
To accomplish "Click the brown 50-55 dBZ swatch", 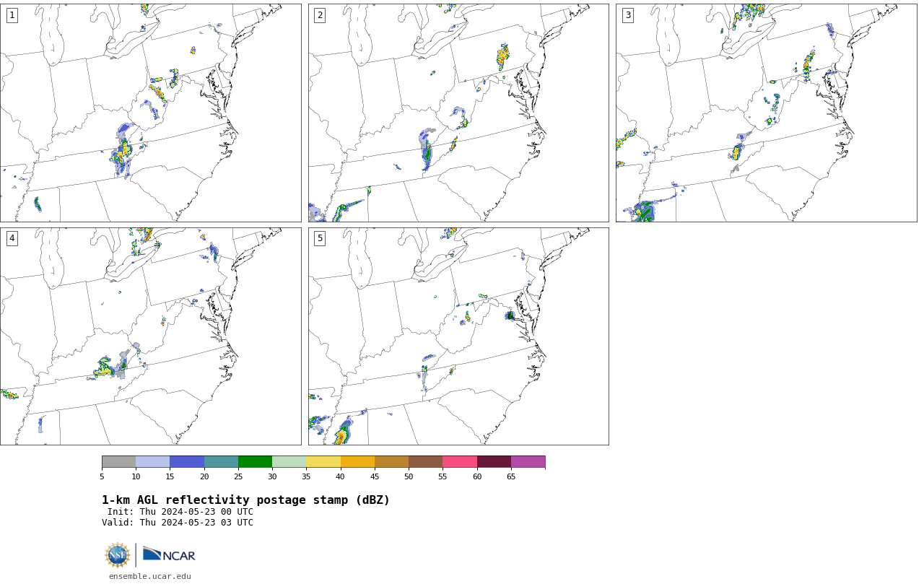I will tap(425, 462).
